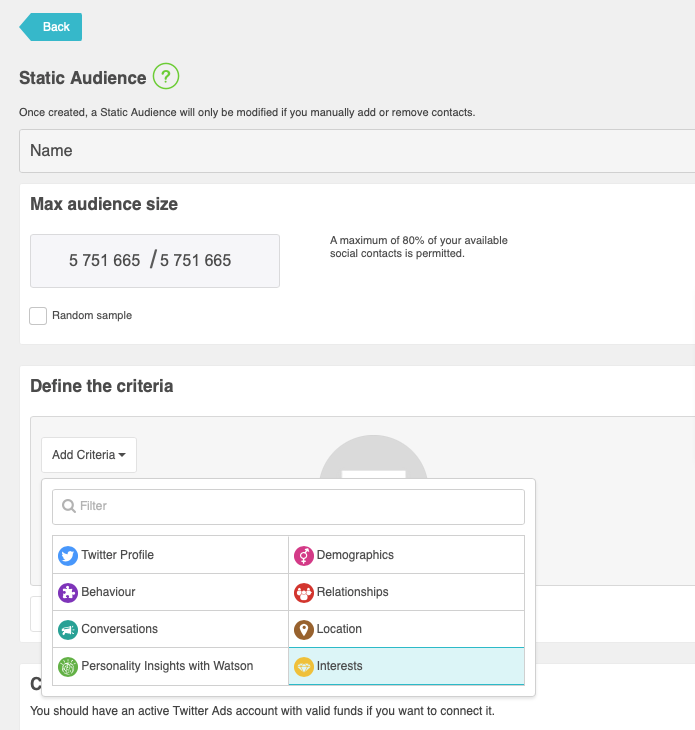Image resolution: width=695 pixels, height=730 pixels.
Task: Click into the criteria Filter search field
Action: (x=288, y=507)
